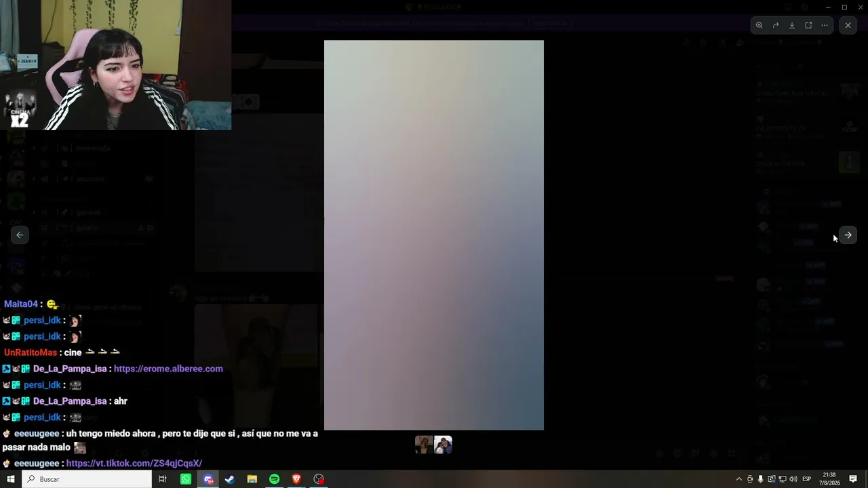
Task: Open Brave browser from the taskbar
Action: tap(296, 479)
